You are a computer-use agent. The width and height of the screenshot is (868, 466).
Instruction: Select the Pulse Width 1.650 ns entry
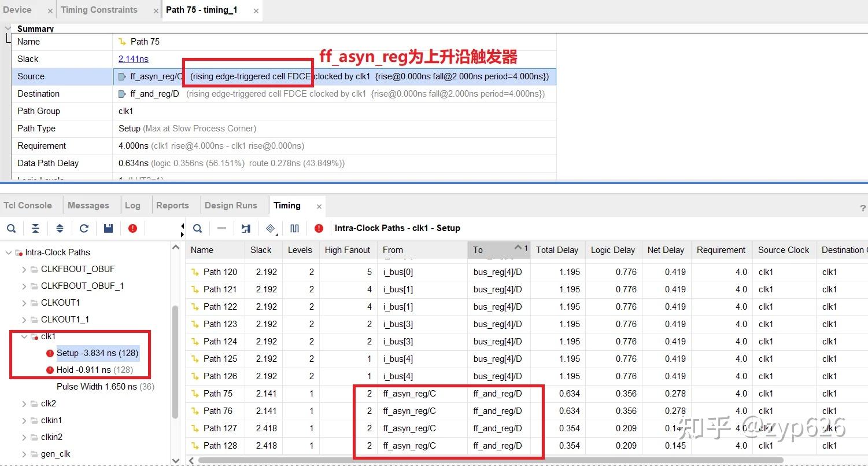105,387
